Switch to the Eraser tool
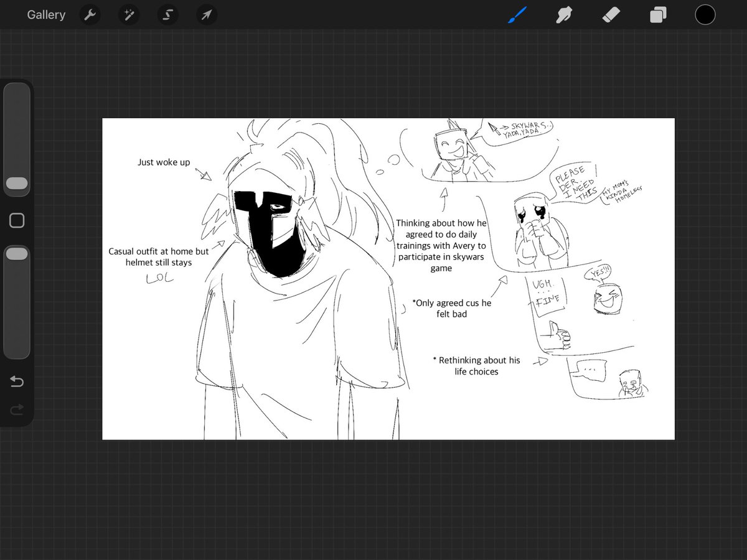 611,14
